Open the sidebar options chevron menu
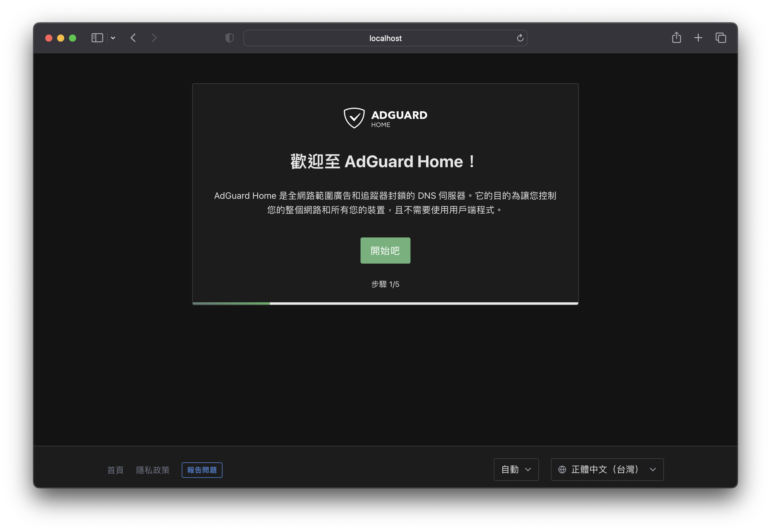 tap(113, 38)
